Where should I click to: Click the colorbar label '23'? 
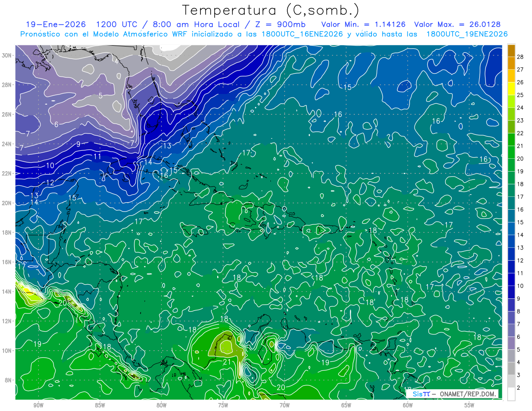tap(521, 120)
